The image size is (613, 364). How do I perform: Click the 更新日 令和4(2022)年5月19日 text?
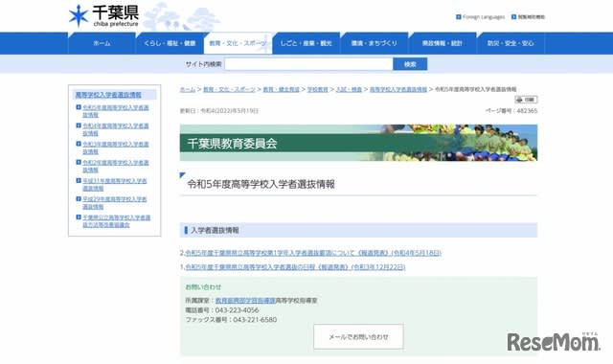[219, 111]
